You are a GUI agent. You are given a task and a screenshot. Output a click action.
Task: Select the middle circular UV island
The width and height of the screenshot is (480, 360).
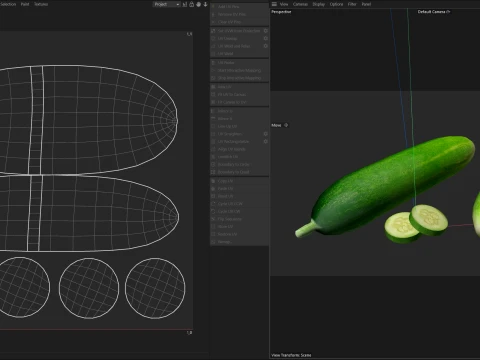click(89, 288)
